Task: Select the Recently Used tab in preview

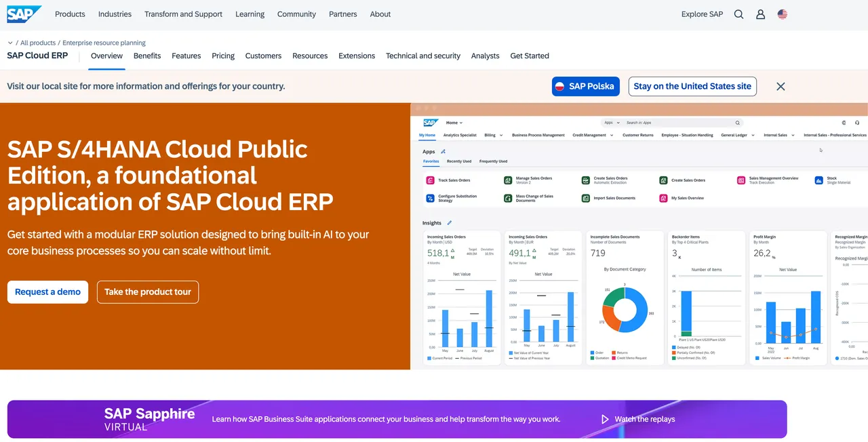Action: [459, 161]
